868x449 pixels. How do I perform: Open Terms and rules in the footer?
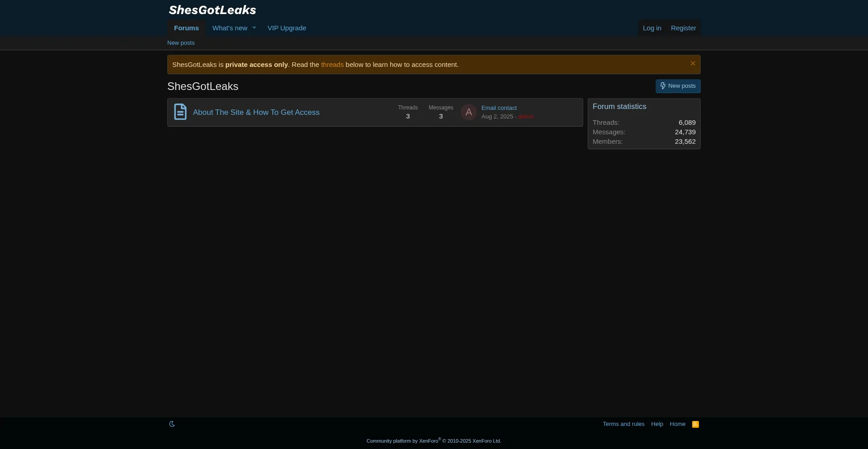[x=623, y=424]
